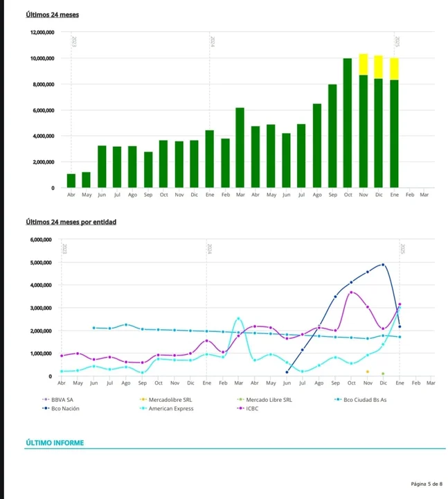The height and width of the screenshot is (499, 448).
Task: Click the American Express legend marker icon
Action: (143, 409)
